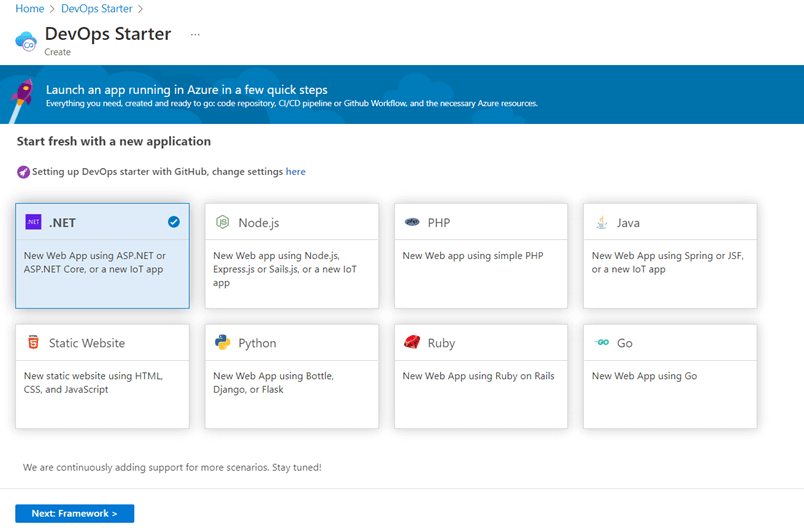Choose the Go web app description
804x532 pixels.
pyautogui.click(x=644, y=376)
